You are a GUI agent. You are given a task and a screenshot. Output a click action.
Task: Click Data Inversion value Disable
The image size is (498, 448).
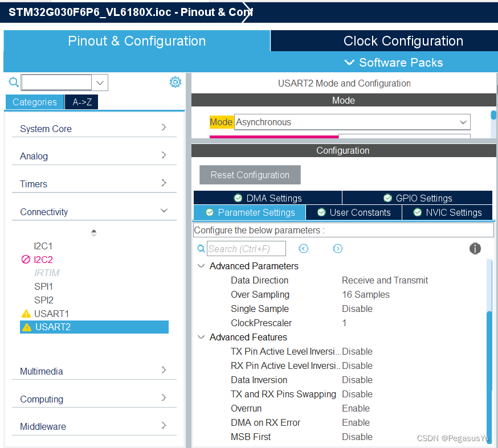[x=357, y=380]
